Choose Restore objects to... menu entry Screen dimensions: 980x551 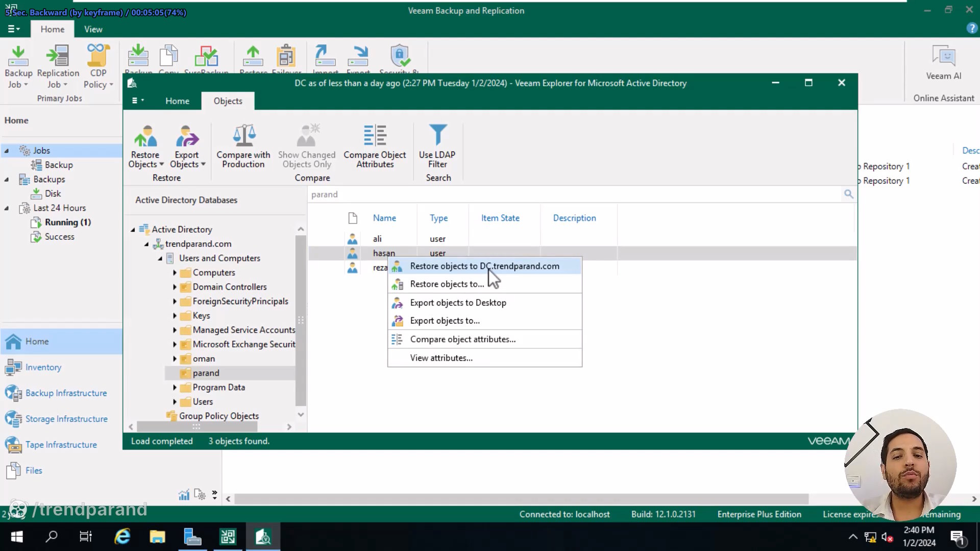(x=485, y=284)
